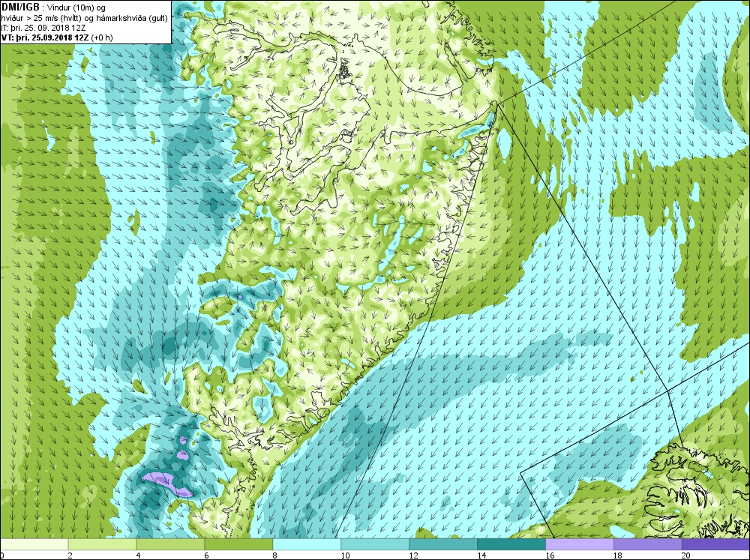Click the 16–18 m/s lavender legend swatch

coord(579,544)
